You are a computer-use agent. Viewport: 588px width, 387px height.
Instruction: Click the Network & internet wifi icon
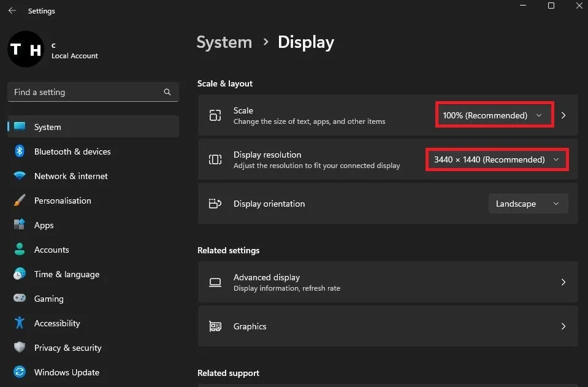(20, 175)
